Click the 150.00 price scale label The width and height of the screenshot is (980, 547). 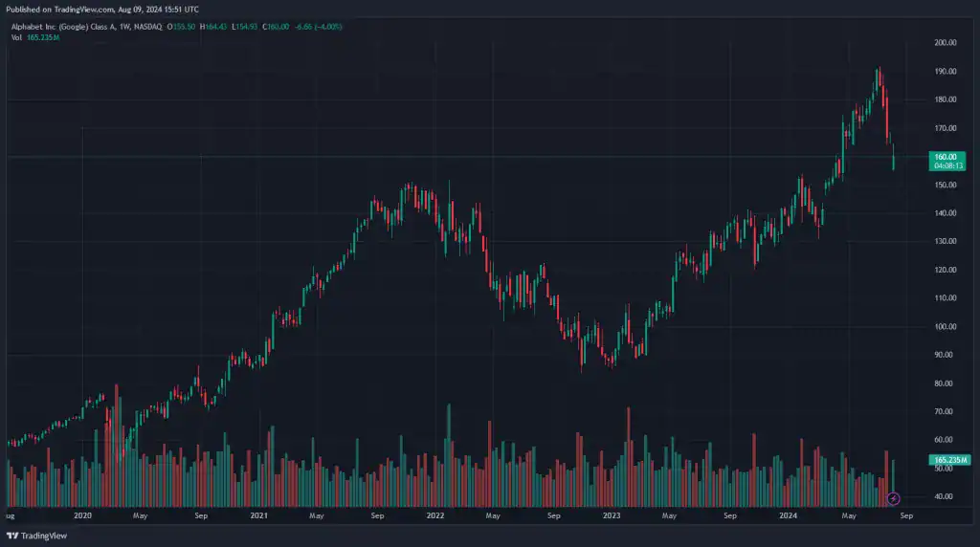pyautogui.click(x=945, y=185)
